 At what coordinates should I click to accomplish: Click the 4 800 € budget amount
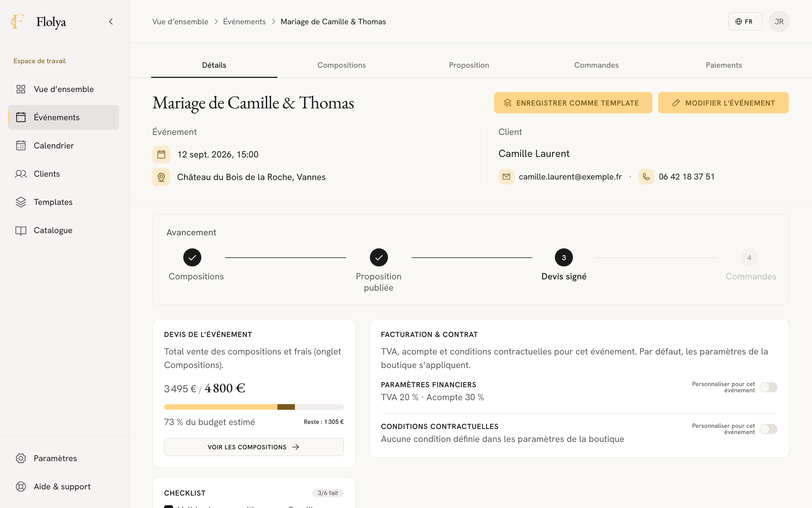click(x=225, y=388)
